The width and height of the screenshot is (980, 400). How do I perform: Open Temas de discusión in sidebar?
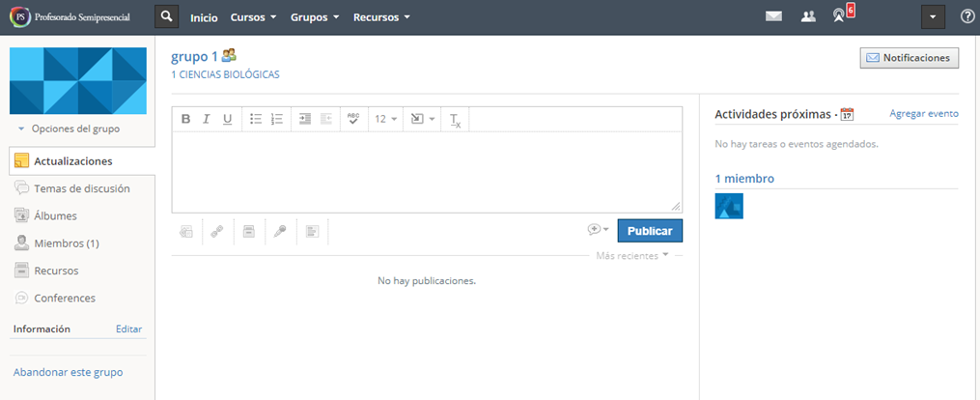coord(81,188)
